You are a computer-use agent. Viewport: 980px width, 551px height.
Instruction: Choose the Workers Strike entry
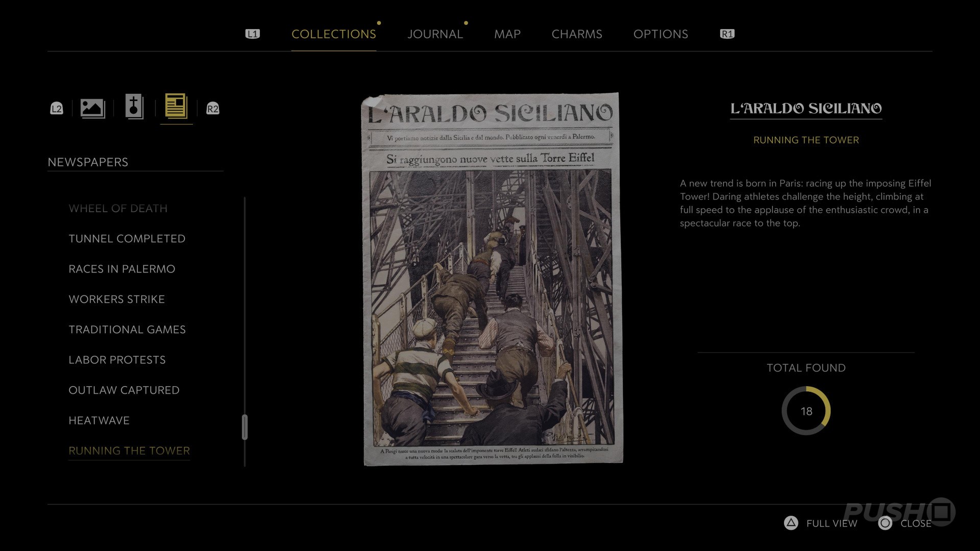[116, 299]
